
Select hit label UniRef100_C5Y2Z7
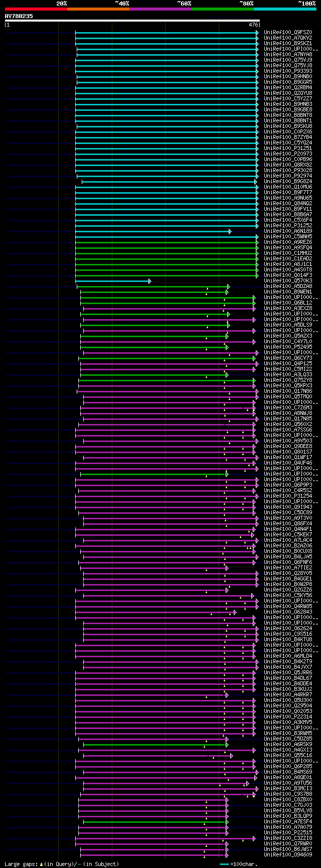(288, 99)
